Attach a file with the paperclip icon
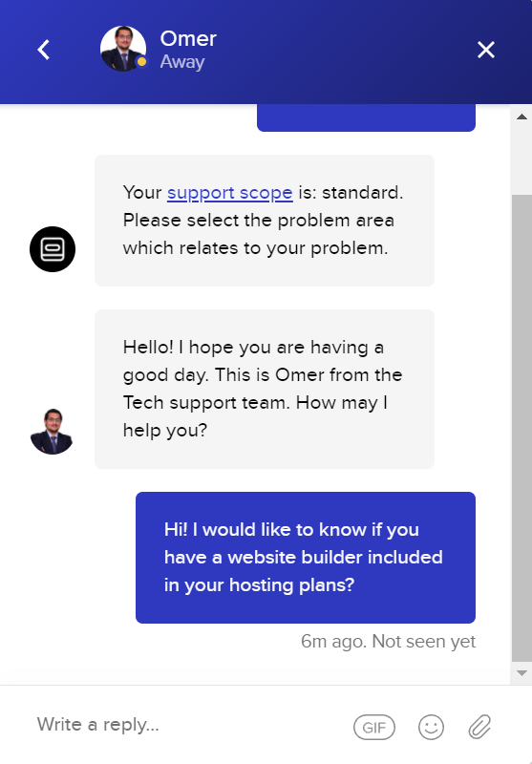The height and width of the screenshot is (764, 532). [x=479, y=727]
